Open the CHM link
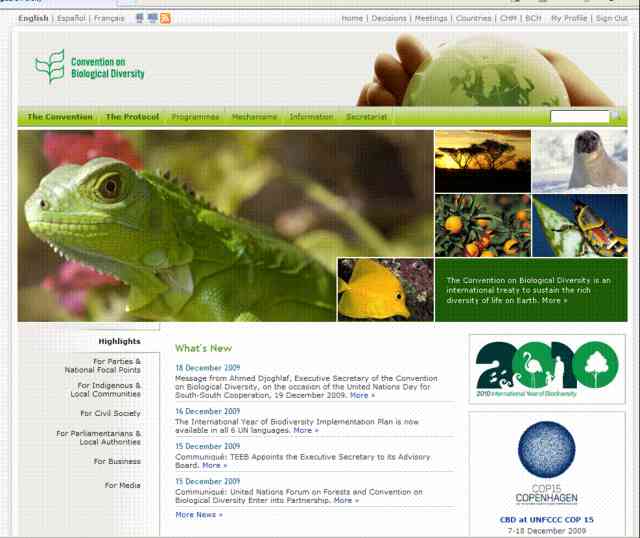This screenshot has width=640, height=538. click(508, 18)
